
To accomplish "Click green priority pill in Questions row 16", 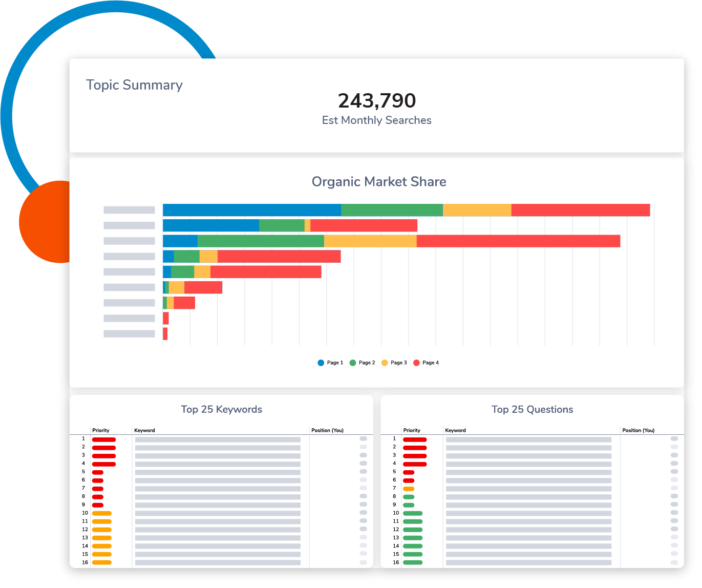I will coord(413,562).
